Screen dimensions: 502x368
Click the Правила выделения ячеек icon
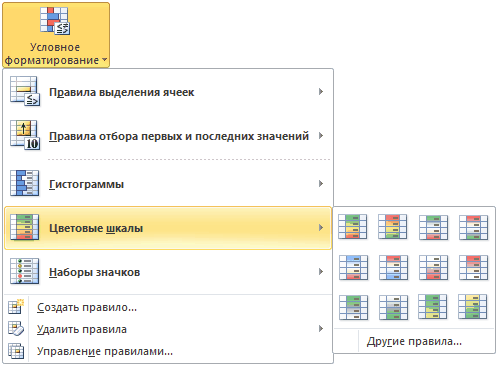click(x=25, y=91)
